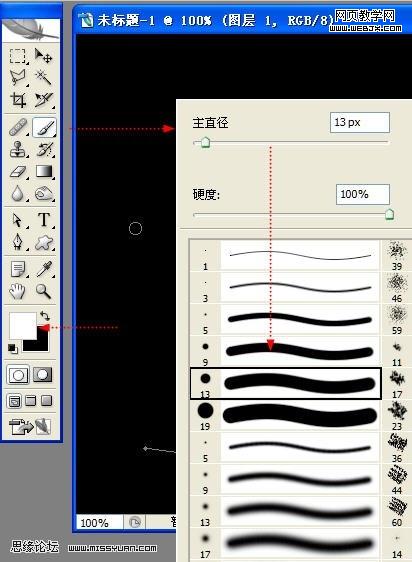Select the Clone Stamp tool
This screenshot has width=412, height=562.
tap(18, 149)
